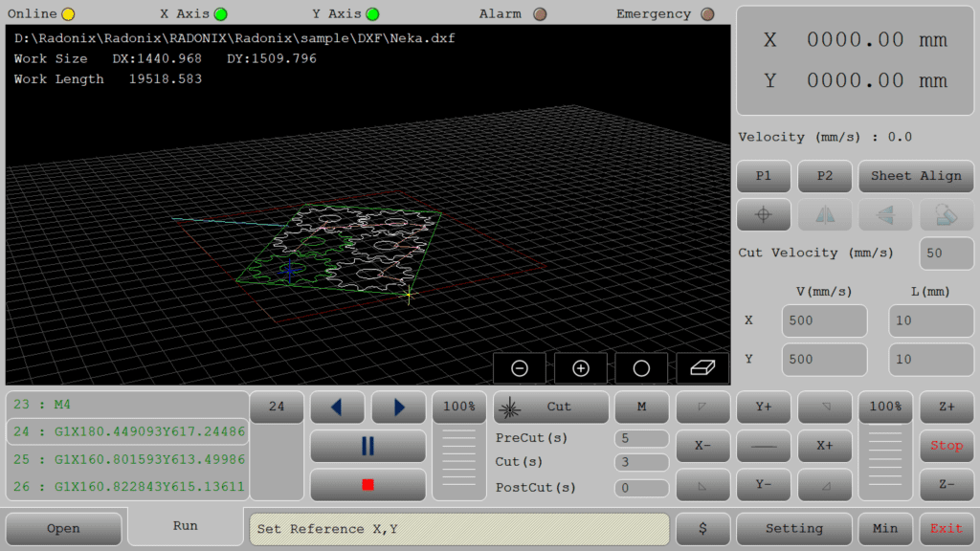Click the P1 point button
Screen dimensions: 980x551
coord(763,176)
